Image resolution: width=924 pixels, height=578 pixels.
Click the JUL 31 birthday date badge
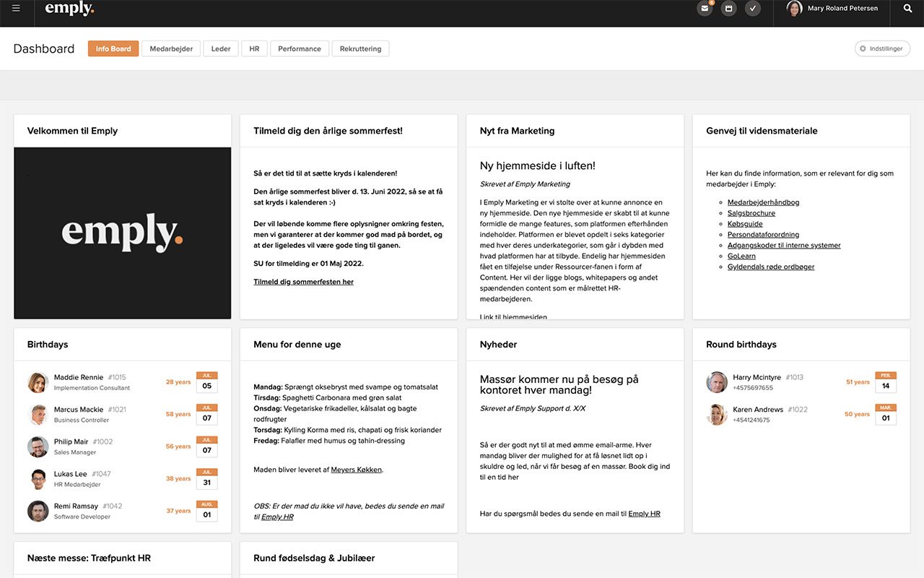point(206,479)
